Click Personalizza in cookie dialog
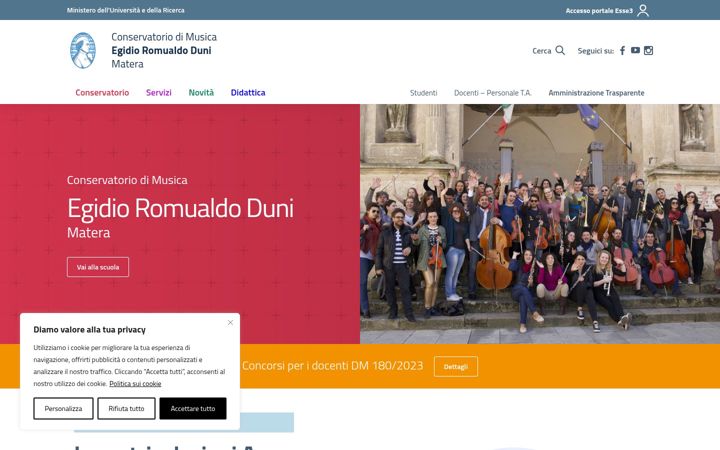Screen dimensions: 720x450 click(63, 408)
